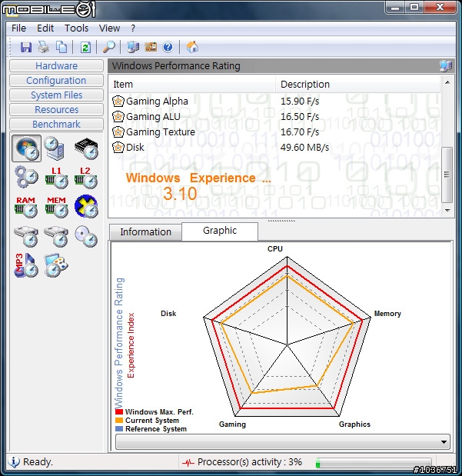462x476 pixels.
Task: Open the View menu
Action: tap(109, 28)
